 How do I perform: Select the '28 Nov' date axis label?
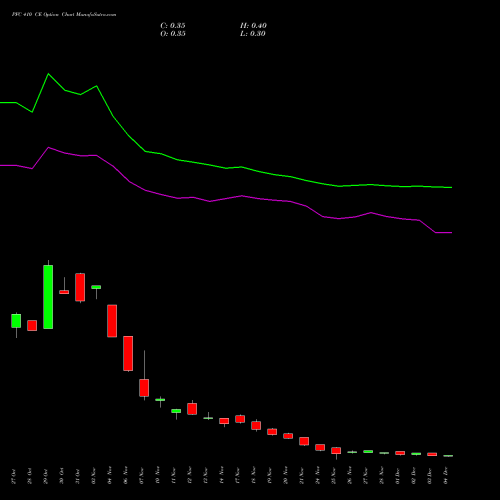[x=382, y=476]
